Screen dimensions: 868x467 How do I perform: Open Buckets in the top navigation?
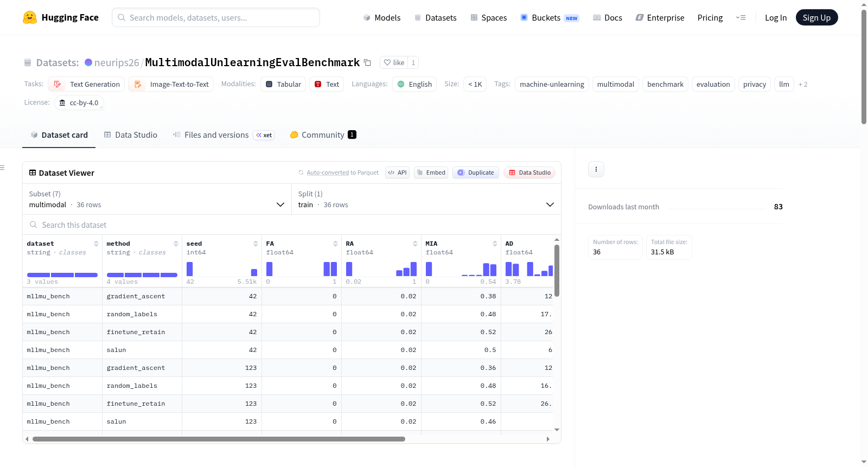(550, 17)
